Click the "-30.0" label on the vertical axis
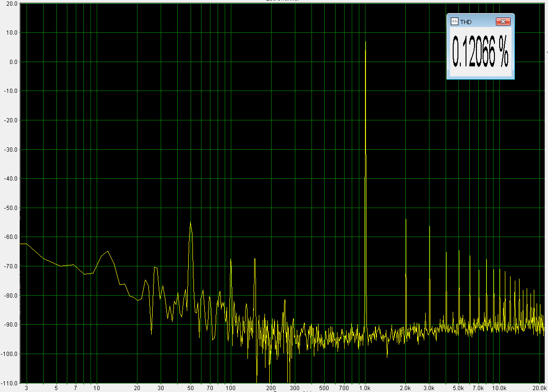Screen dimensions: 548x392 click(11, 149)
